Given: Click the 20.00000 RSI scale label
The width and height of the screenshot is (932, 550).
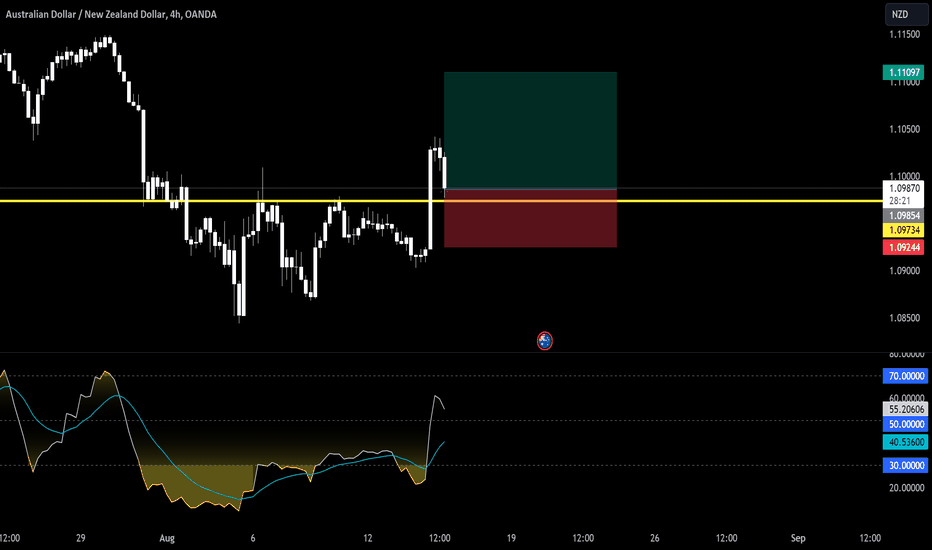Looking at the screenshot, I should (x=906, y=488).
